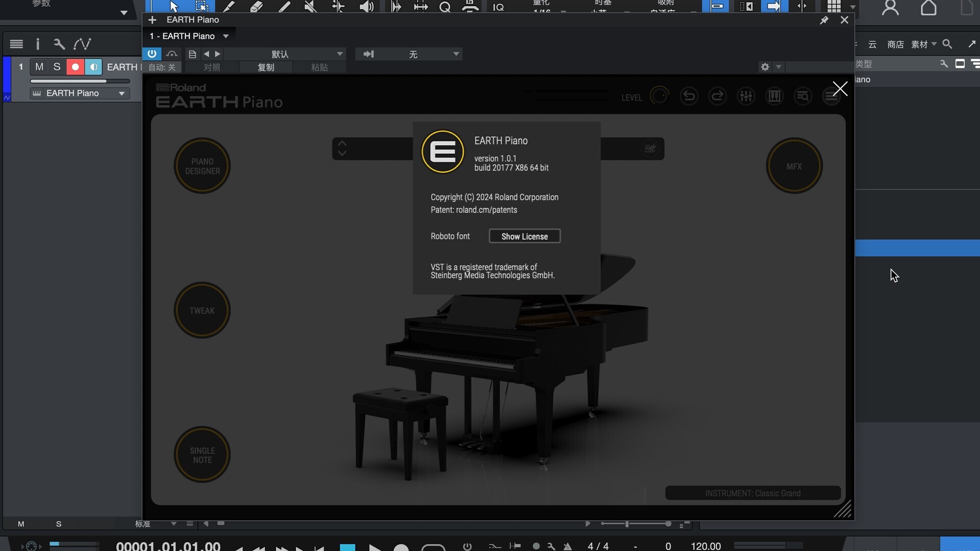This screenshot has height=551, width=980.
Task: Toggle the plugin power activate button
Action: coord(152,54)
